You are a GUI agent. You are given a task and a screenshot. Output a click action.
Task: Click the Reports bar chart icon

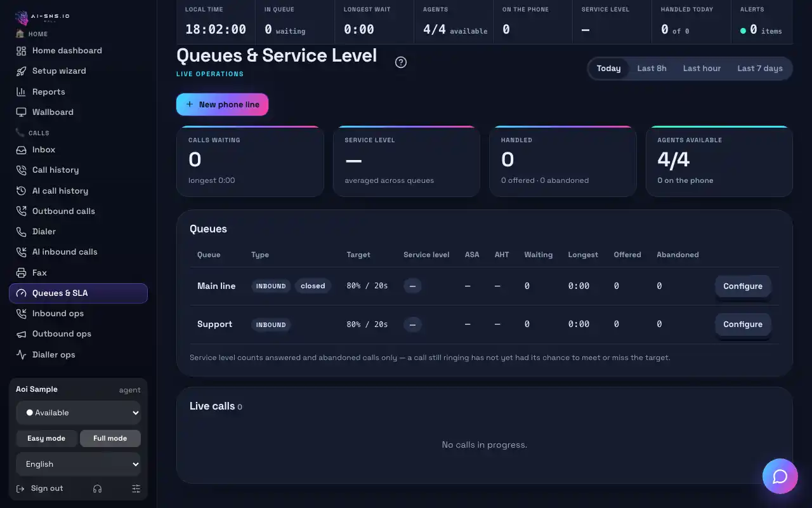point(21,91)
